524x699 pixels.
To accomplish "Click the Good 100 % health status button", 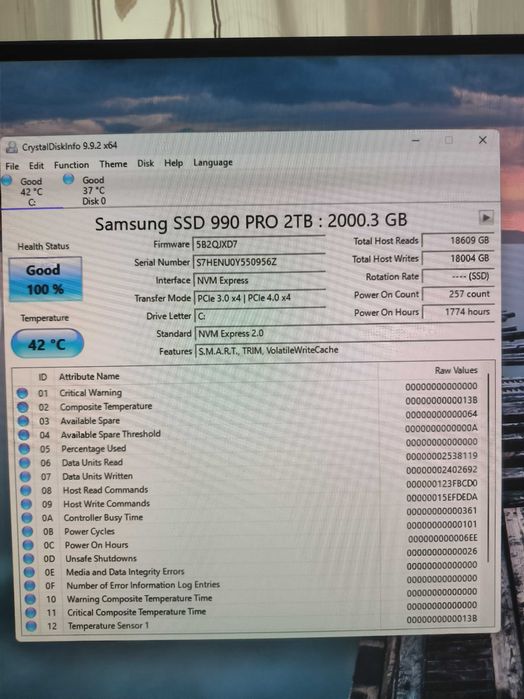I will coord(45,279).
